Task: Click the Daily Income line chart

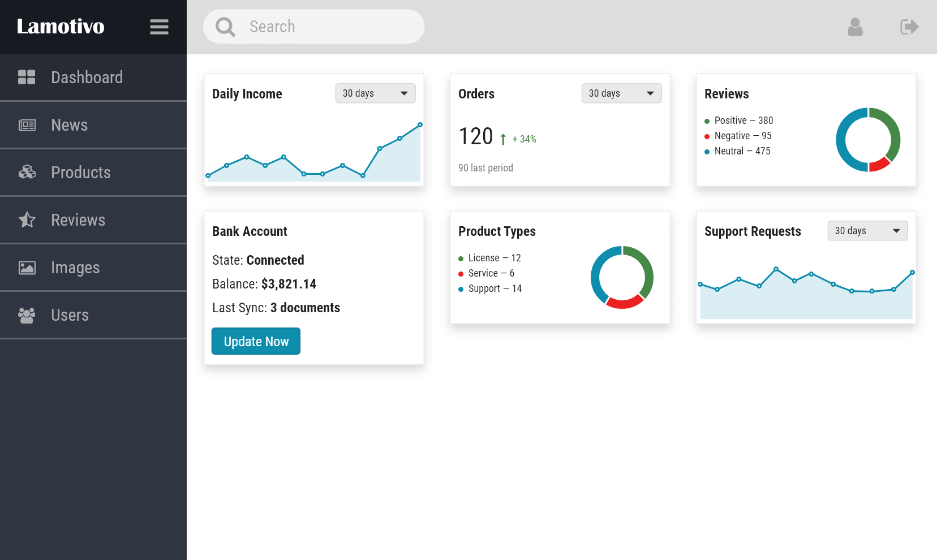Action: pos(314,151)
